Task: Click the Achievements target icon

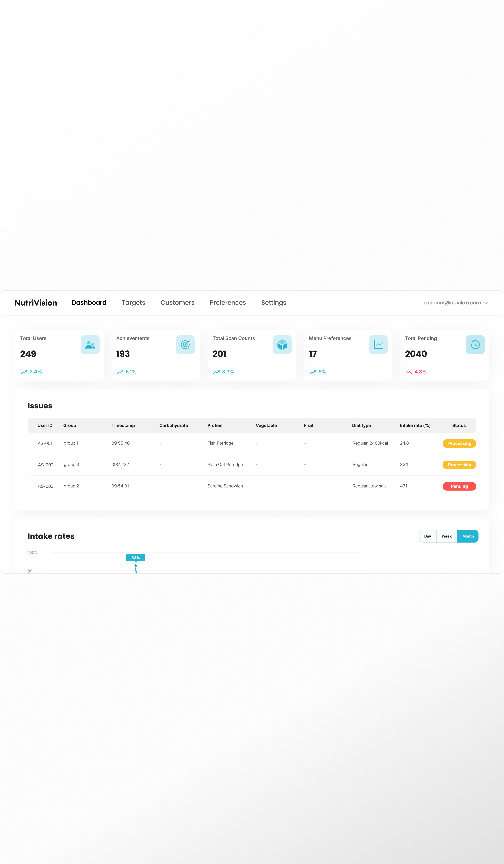Action: (185, 345)
